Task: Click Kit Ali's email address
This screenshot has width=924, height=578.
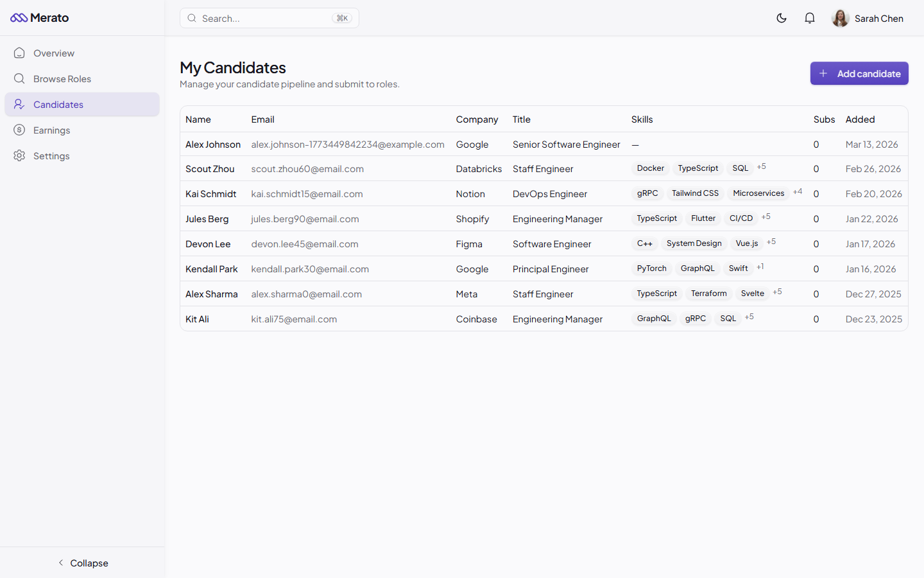Action: [294, 319]
